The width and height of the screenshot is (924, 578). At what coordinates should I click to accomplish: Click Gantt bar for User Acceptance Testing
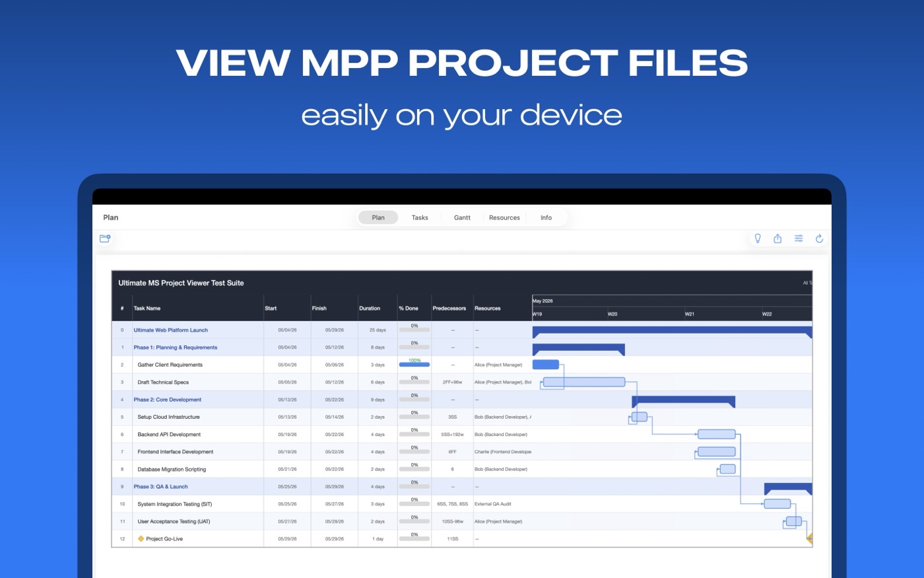(x=794, y=521)
